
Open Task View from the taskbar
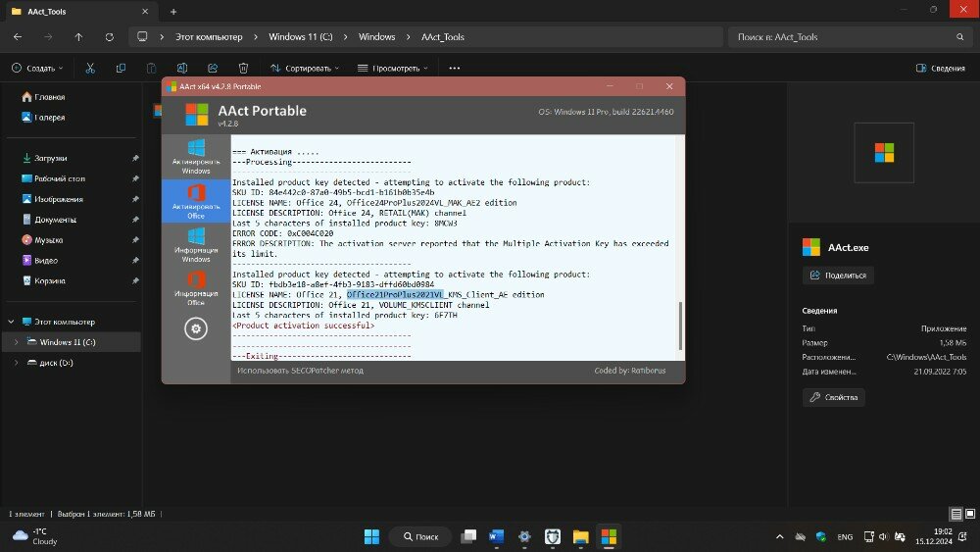tap(468, 536)
